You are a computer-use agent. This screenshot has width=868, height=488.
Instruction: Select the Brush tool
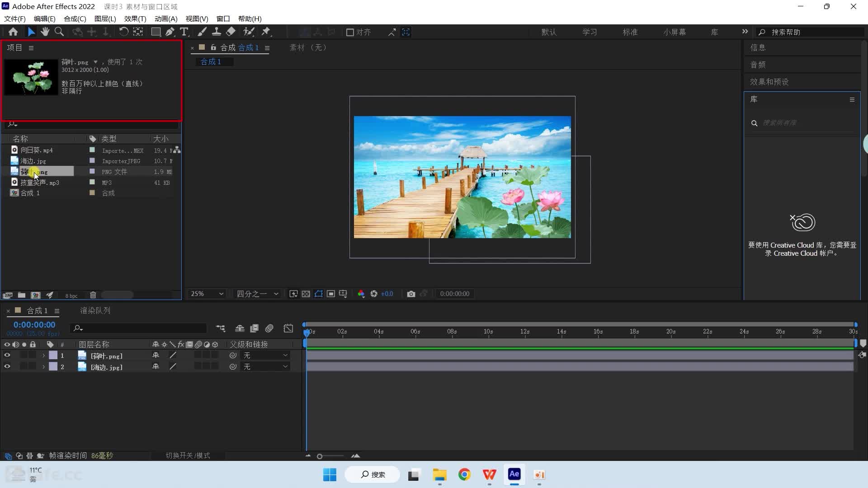pos(202,32)
